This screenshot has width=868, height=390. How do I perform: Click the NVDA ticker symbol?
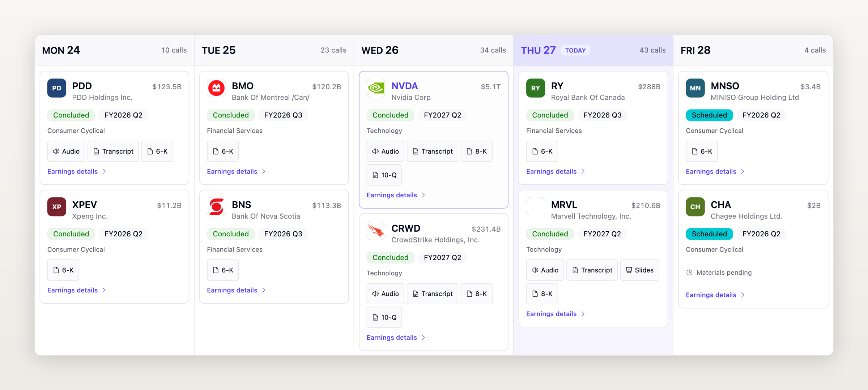(x=405, y=86)
